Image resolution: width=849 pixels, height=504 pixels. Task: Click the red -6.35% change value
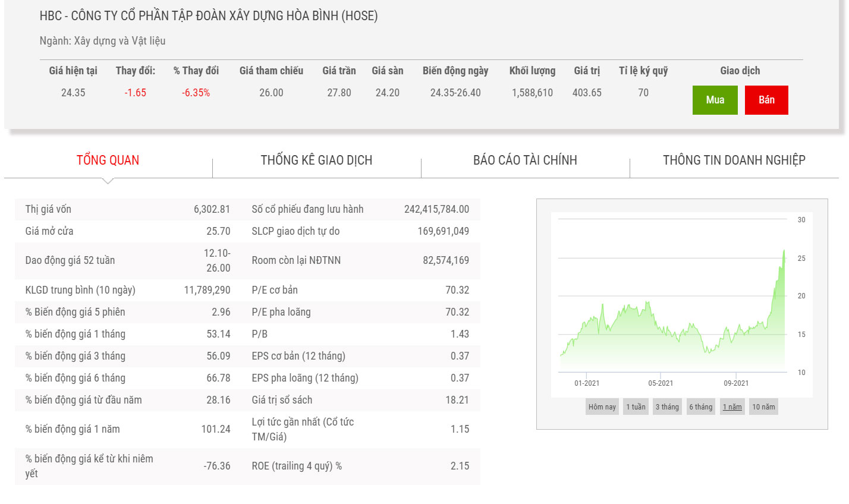point(196,93)
